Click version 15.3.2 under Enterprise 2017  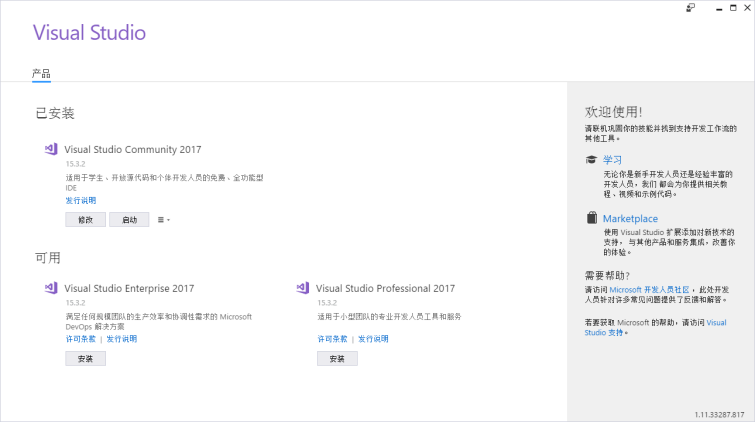(76, 303)
